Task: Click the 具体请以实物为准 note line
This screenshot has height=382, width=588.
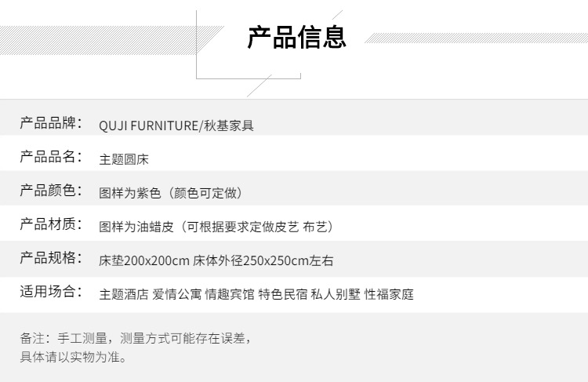Action: [73, 356]
